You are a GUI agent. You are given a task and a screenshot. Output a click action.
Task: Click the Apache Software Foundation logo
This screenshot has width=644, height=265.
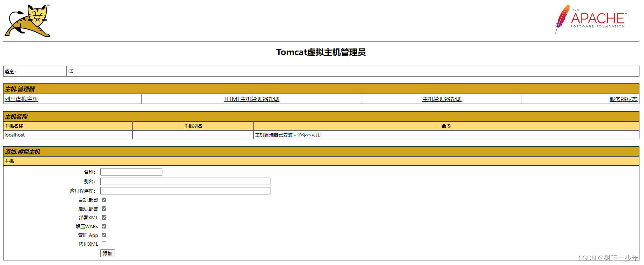pyautogui.click(x=591, y=19)
